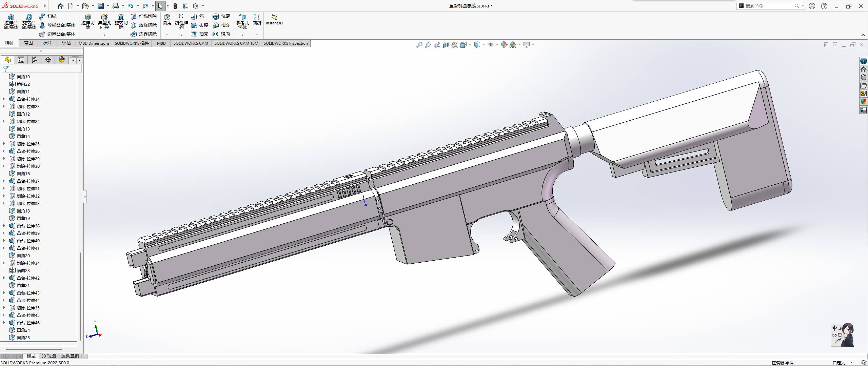The height and width of the screenshot is (366, 868).
Task: Select Extruded Boss/Base (拉伸凸台/基体) tool
Action: point(11,22)
